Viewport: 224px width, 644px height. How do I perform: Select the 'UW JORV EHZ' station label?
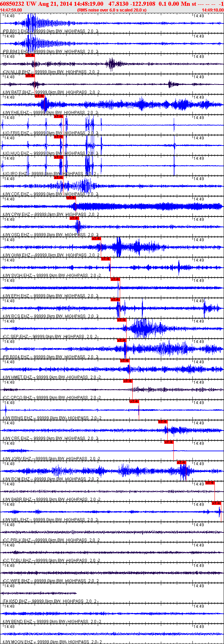pos(17,459)
